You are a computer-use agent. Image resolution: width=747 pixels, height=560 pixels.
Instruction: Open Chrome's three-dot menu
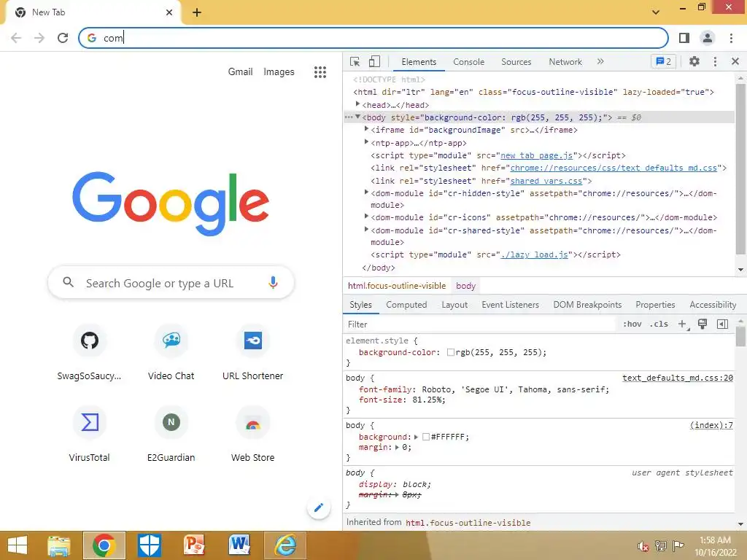tap(731, 38)
